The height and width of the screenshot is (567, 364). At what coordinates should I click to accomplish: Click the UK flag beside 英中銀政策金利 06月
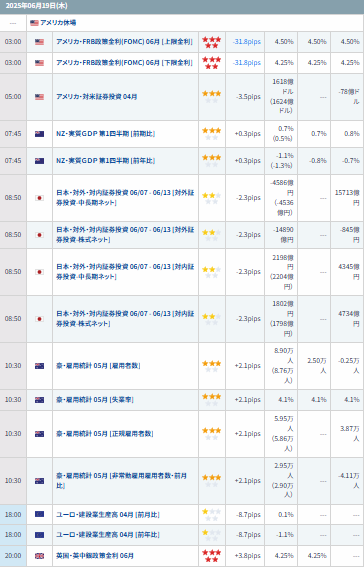39,556
